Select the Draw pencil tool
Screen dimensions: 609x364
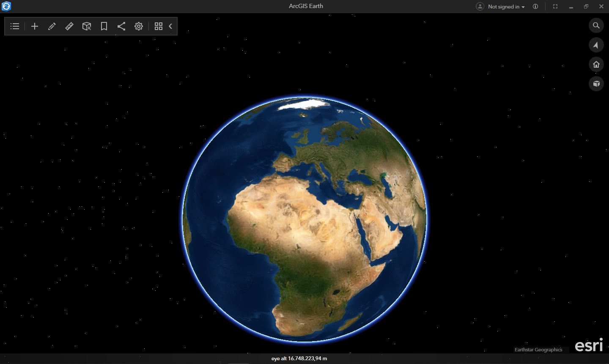52,26
